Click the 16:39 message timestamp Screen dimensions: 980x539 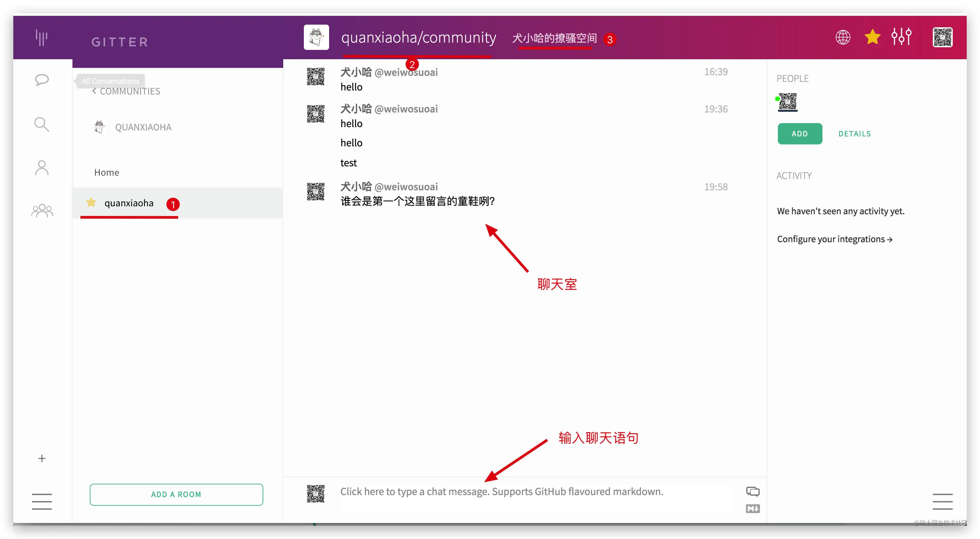point(716,72)
